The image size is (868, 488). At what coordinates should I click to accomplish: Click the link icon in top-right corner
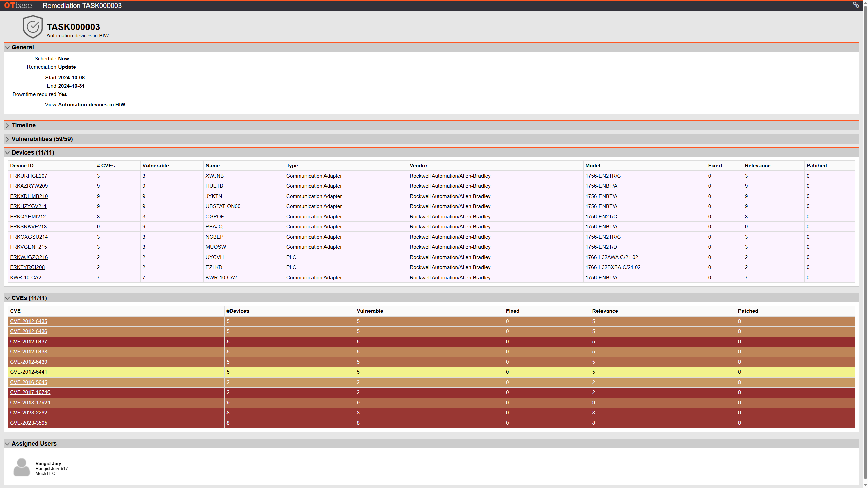(x=856, y=5)
